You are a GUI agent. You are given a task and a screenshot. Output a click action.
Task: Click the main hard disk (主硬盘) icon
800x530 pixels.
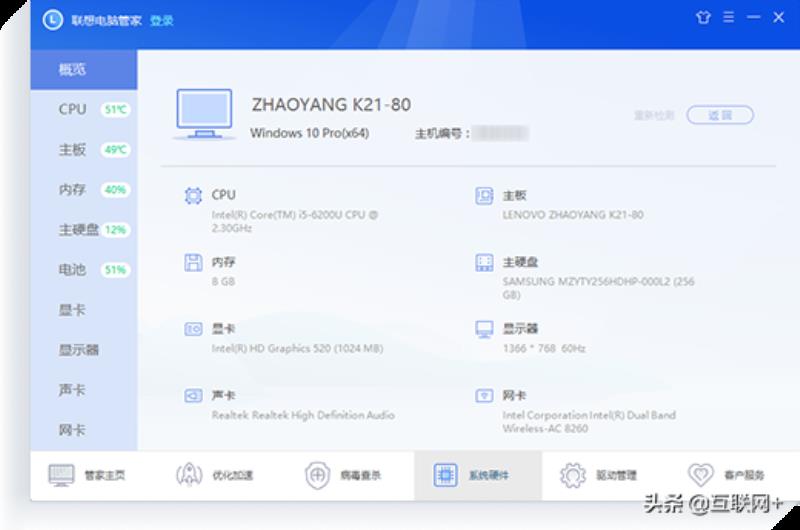click(x=484, y=263)
